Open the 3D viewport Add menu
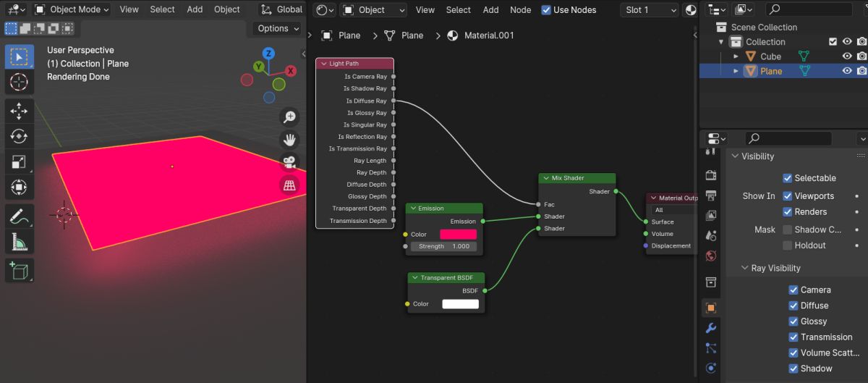Viewport: 868px width, 383px height. click(x=195, y=9)
